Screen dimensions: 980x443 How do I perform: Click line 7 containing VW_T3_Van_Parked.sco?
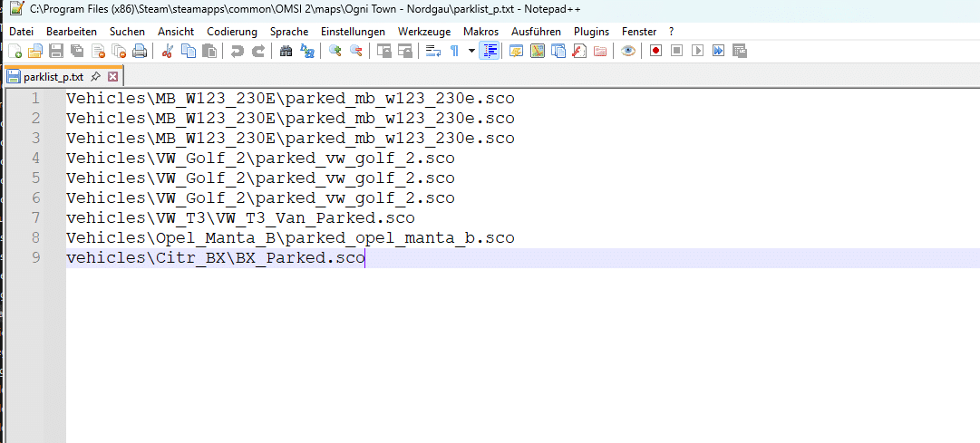tap(240, 218)
